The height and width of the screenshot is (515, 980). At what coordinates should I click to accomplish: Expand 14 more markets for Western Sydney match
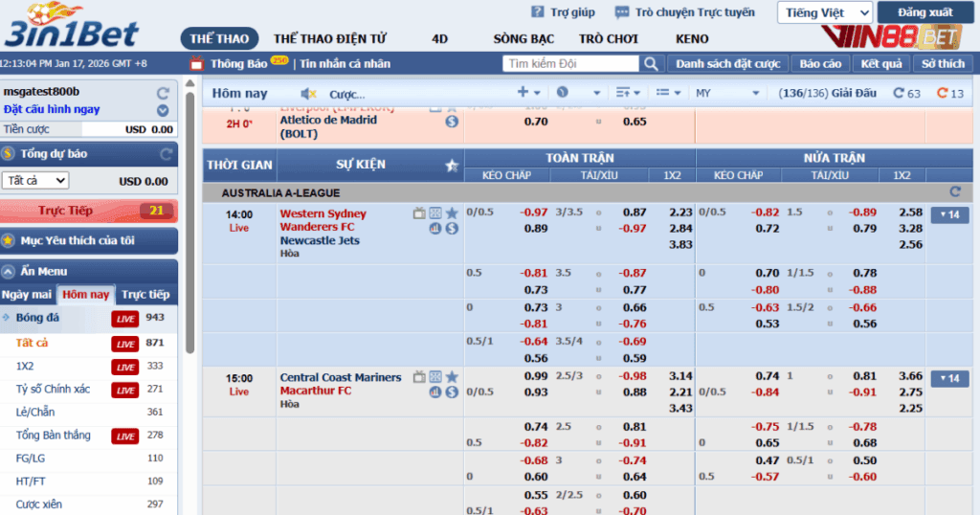point(949,215)
